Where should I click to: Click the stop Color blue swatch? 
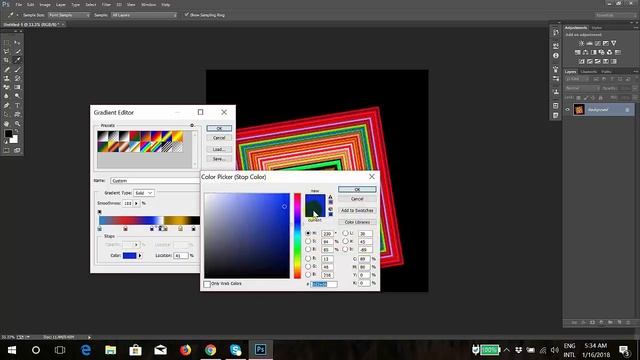click(129, 256)
